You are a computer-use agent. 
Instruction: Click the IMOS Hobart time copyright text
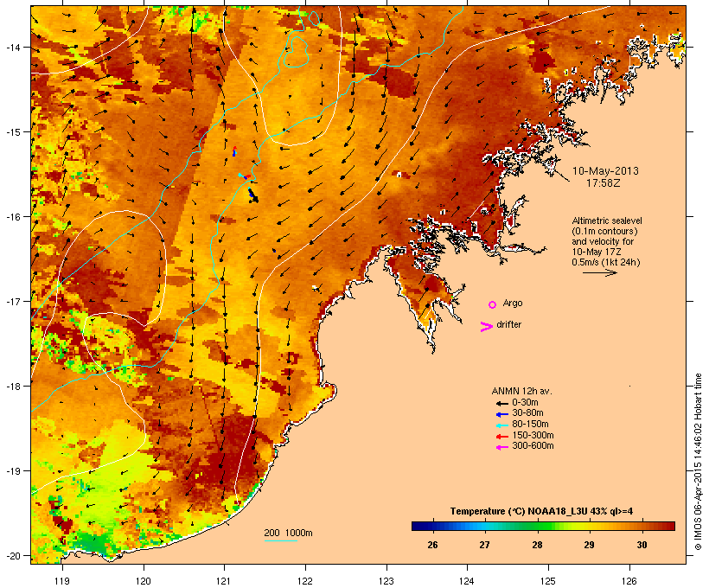coord(698,462)
